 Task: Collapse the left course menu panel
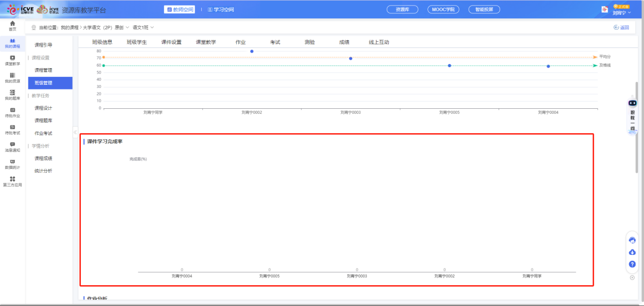[x=75, y=132]
